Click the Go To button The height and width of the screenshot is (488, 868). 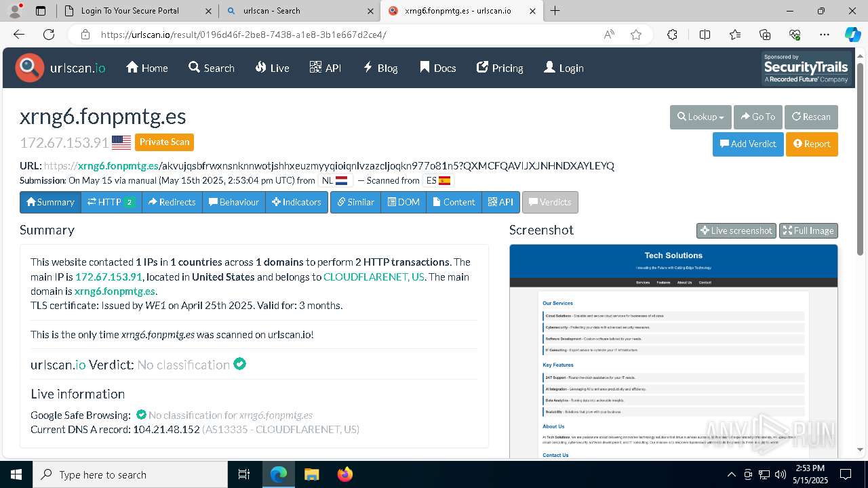click(758, 117)
